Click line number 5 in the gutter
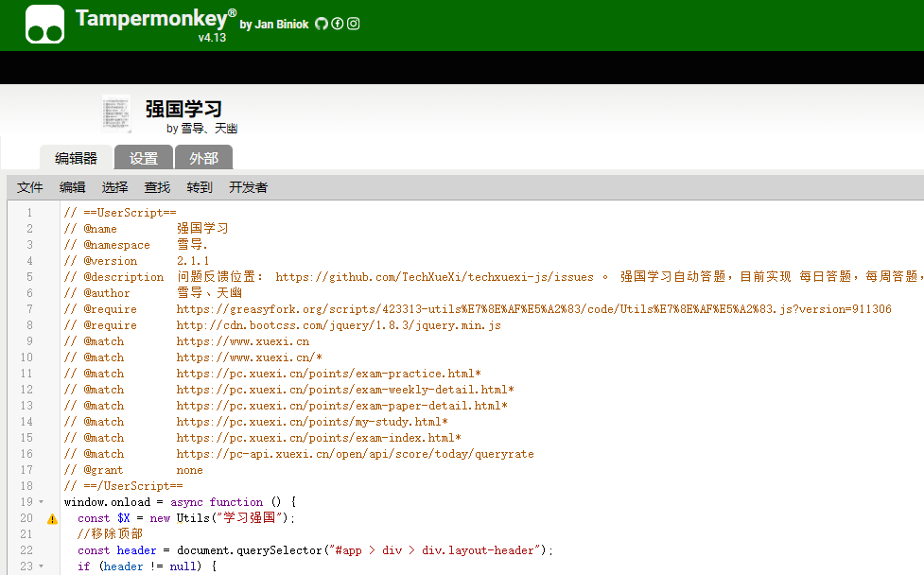 [29, 277]
